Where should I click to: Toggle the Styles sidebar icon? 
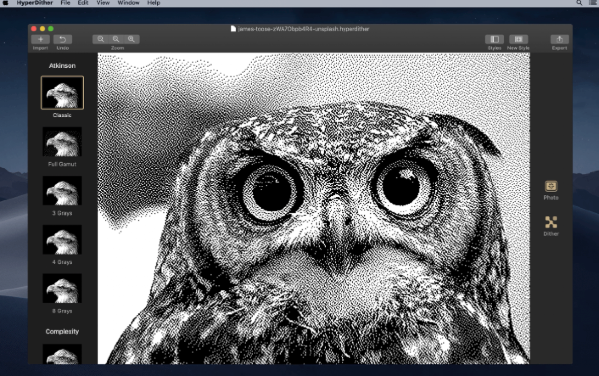pyautogui.click(x=494, y=39)
